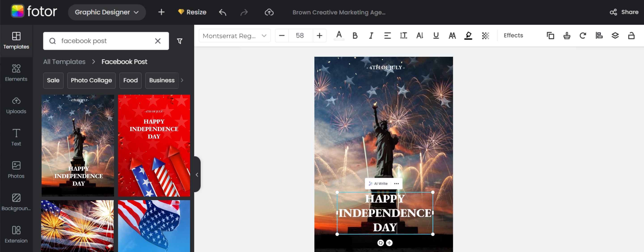The height and width of the screenshot is (252, 644).
Task: Open the font family dropdown
Action: (x=234, y=36)
